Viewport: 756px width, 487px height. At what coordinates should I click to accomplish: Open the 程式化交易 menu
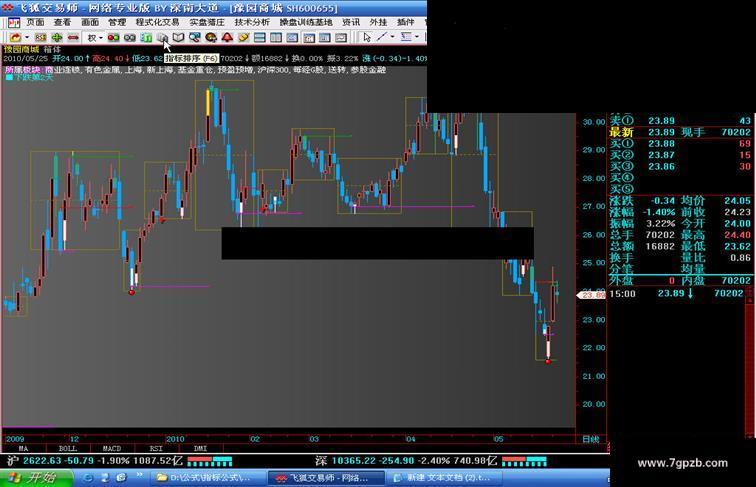157,22
